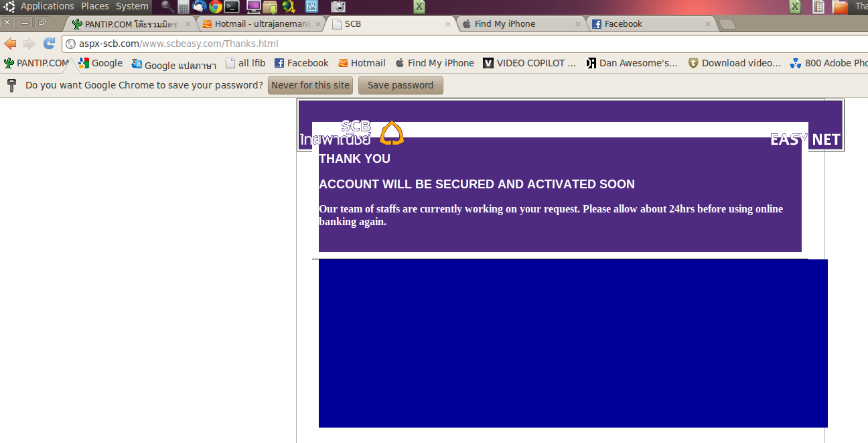This screenshot has width=868, height=443.
Task: Click the globe site-info icon in address bar
Action: point(71,44)
